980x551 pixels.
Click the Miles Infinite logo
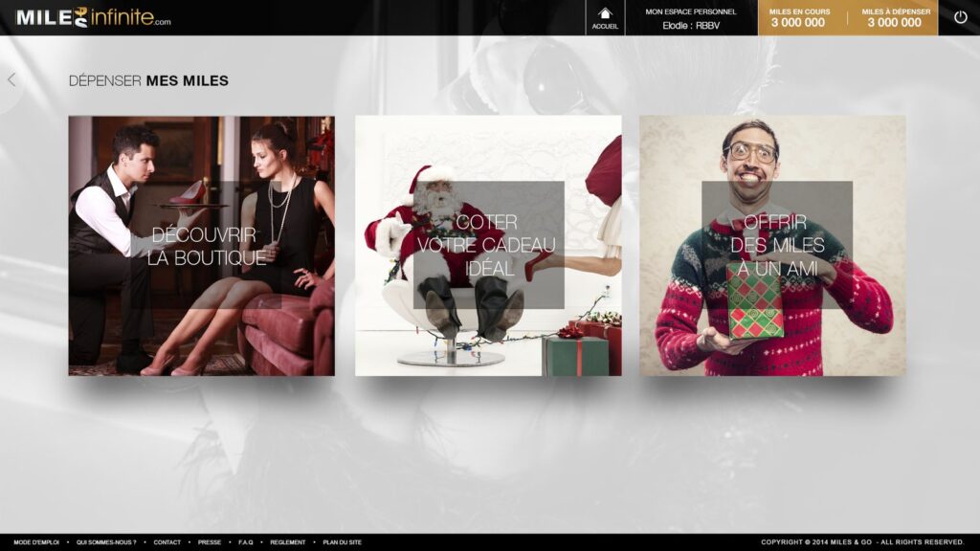click(93, 17)
